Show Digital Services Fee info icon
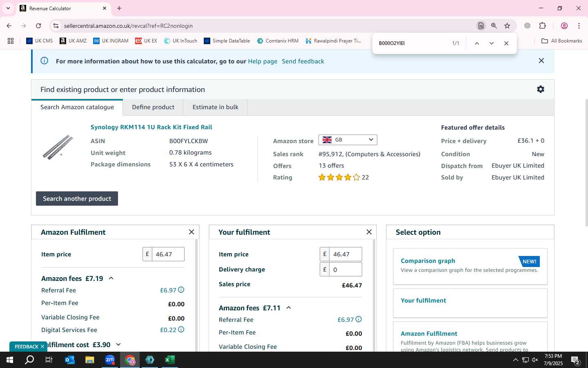The height and width of the screenshot is (368, 588). coord(181,330)
